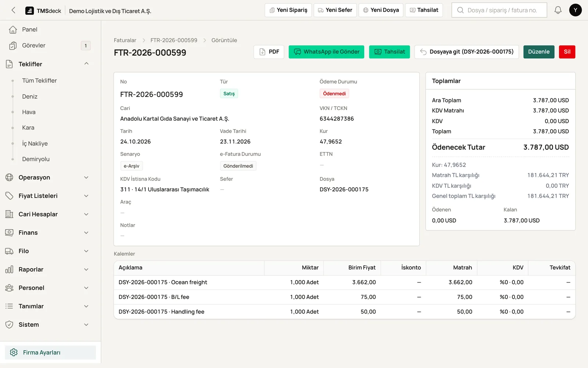Expand the Sistem chevron
This screenshot has height=368, width=588.
[x=86, y=325]
